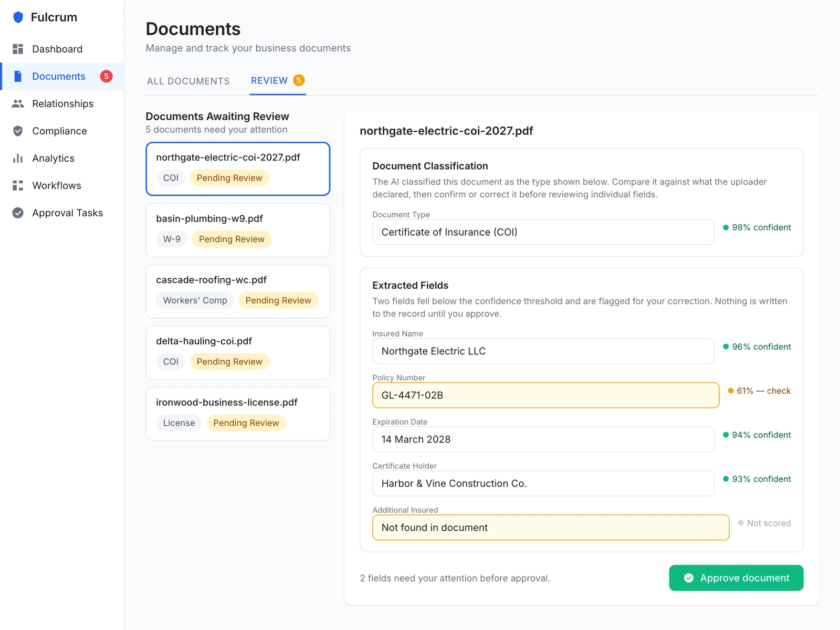This screenshot has height=630, width=840.
Task: Click the Workflows icon in sidebar
Action: click(x=18, y=185)
